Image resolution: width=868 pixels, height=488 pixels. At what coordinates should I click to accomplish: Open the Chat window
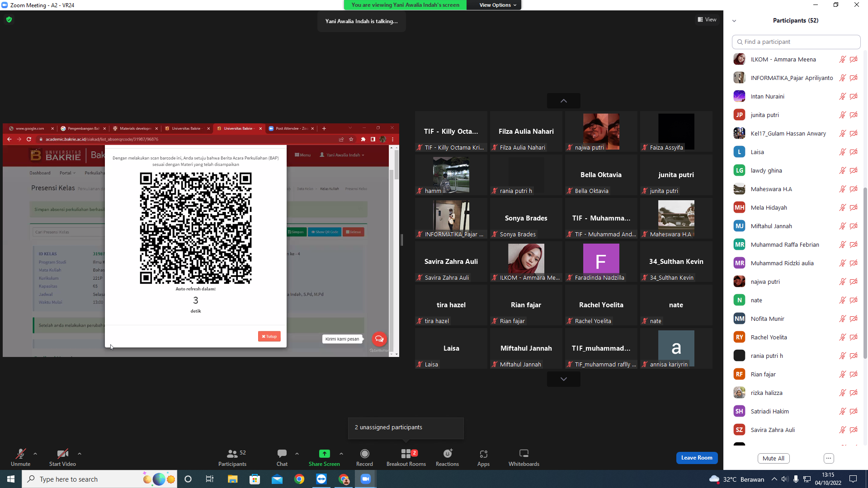(x=282, y=457)
